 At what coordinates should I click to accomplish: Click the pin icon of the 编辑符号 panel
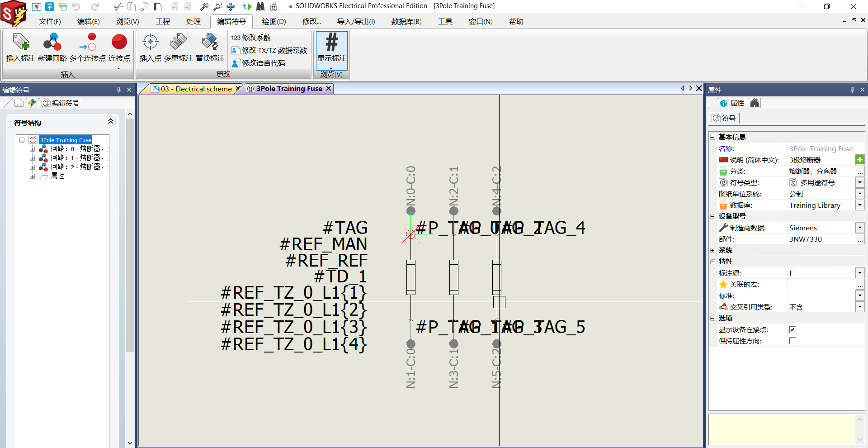point(119,90)
